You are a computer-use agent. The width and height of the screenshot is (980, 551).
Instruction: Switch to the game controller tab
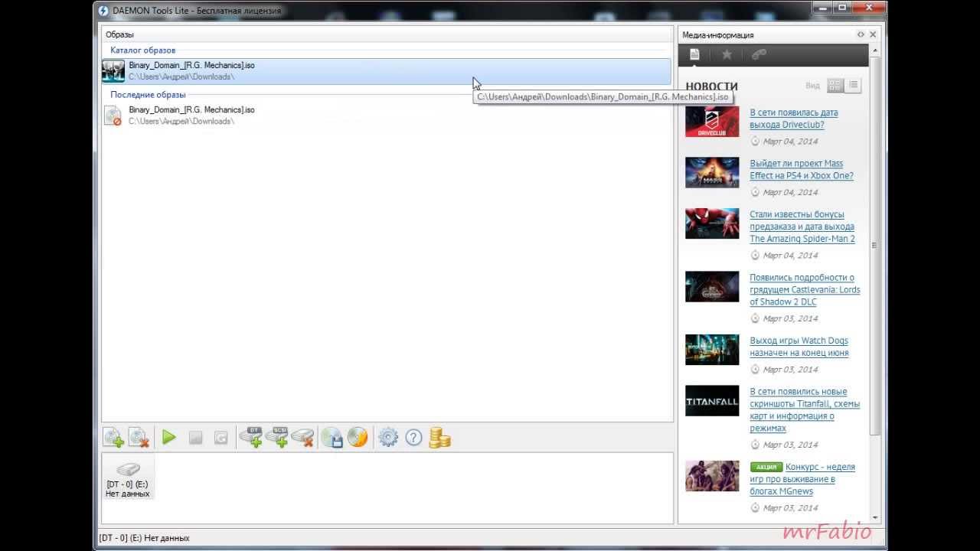pyautogui.click(x=759, y=54)
